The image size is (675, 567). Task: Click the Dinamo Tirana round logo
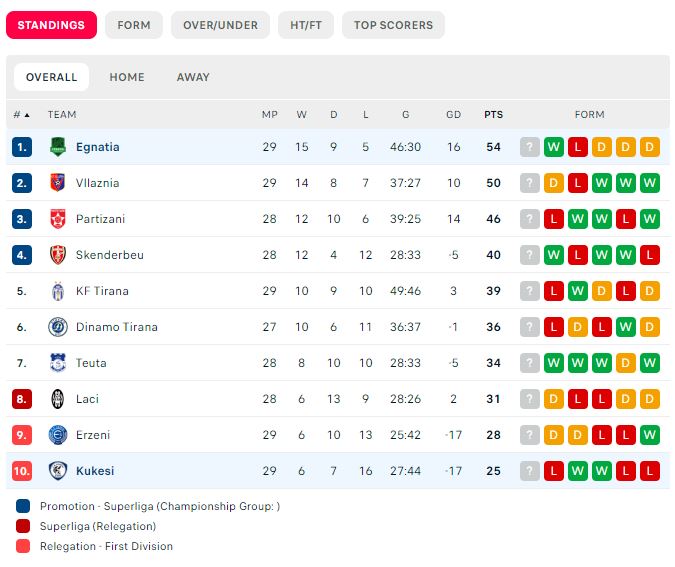tap(58, 327)
